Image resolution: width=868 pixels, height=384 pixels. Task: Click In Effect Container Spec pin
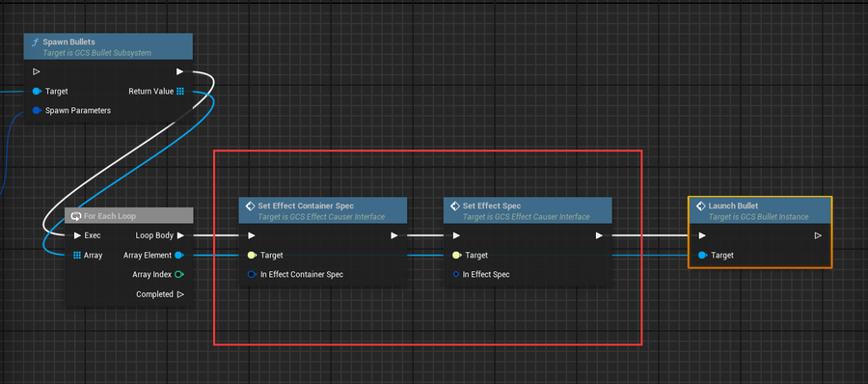(252, 274)
